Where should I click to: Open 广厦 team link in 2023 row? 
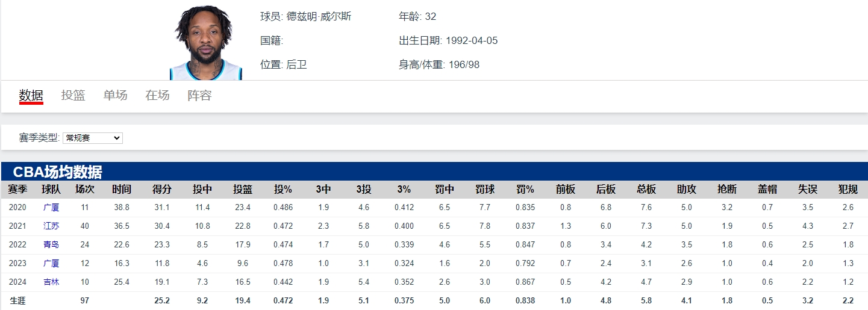[x=51, y=263]
